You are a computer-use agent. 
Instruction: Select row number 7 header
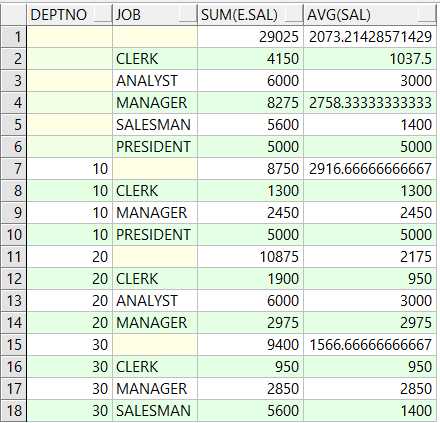pos(13,169)
